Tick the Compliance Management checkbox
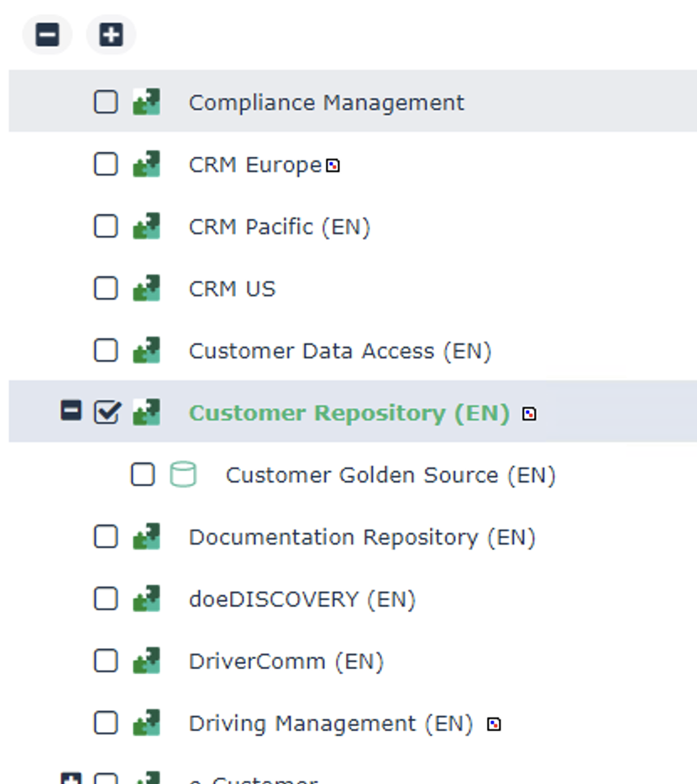Image resolution: width=697 pixels, height=784 pixels. 106,102
